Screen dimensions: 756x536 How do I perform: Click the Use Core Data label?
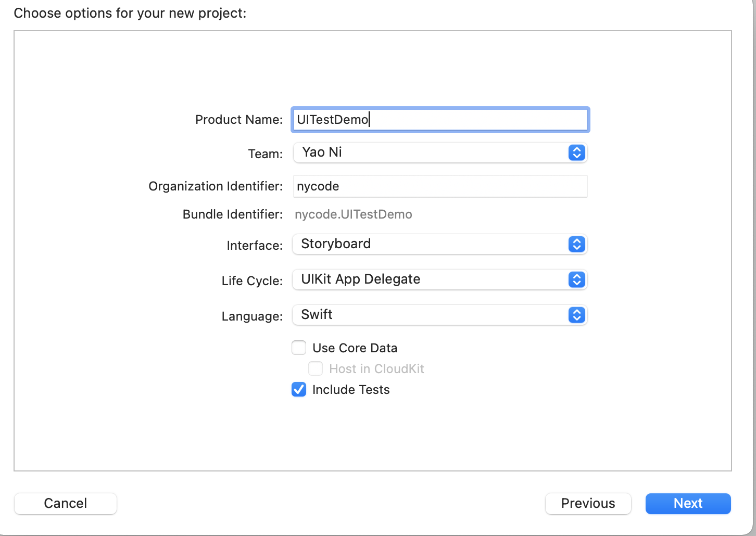[355, 348]
